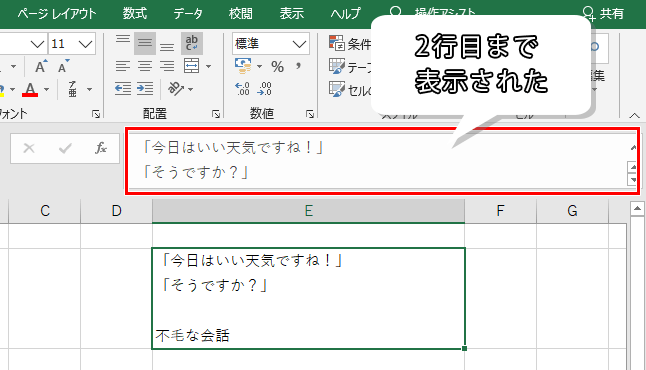This screenshot has width=646, height=370.
Task: Decrease decimal places
Action: [264, 89]
